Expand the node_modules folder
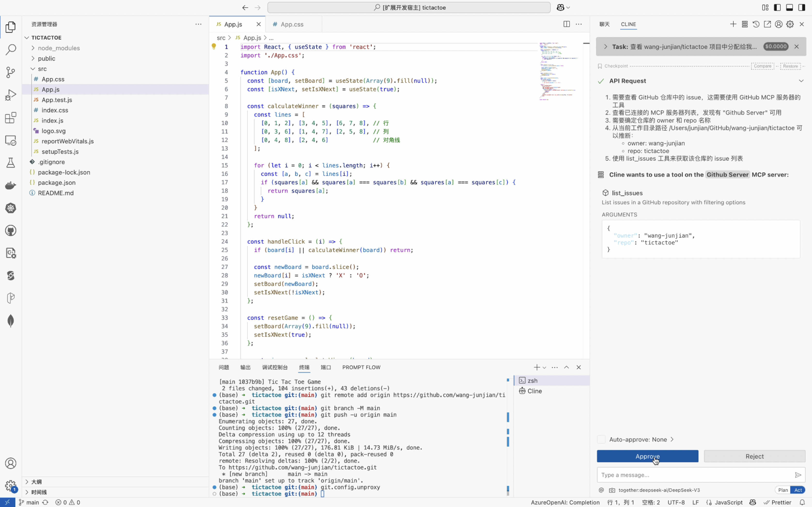Screen dimensions: 812x507 [x=59, y=48]
